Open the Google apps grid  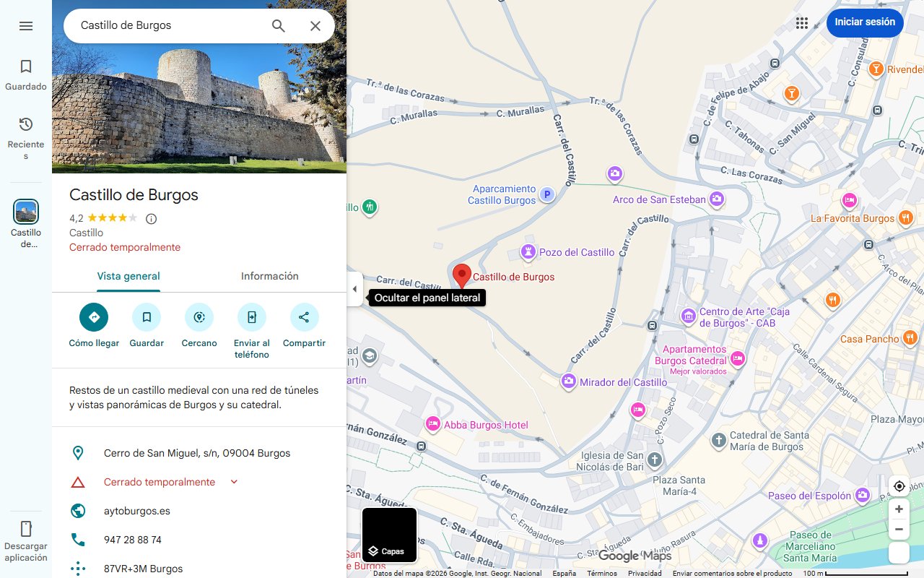pos(802,22)
